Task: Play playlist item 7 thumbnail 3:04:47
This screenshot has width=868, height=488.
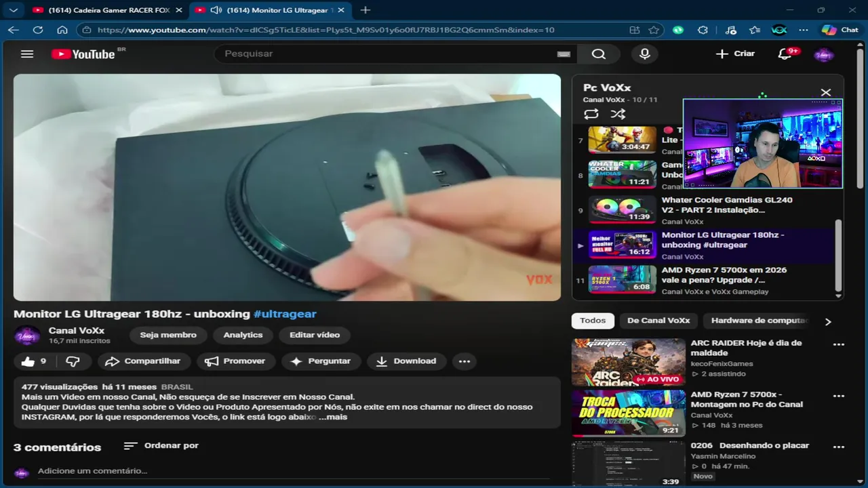Action: [622, 140]
